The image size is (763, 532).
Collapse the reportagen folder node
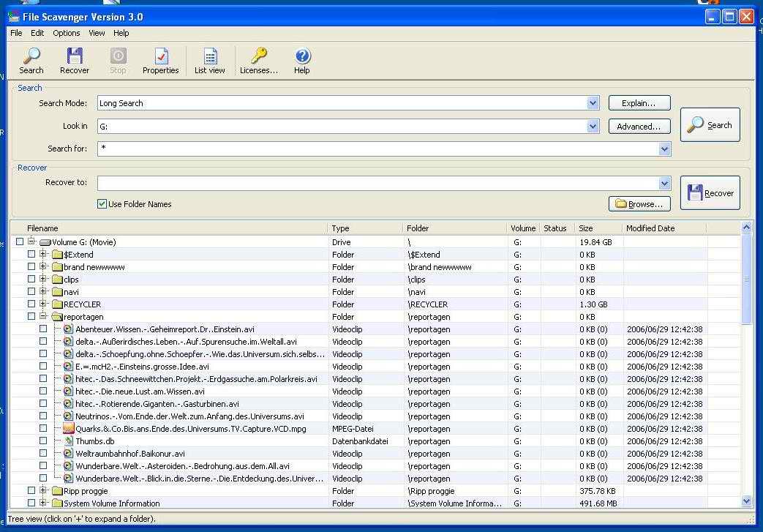coord(43,316)
